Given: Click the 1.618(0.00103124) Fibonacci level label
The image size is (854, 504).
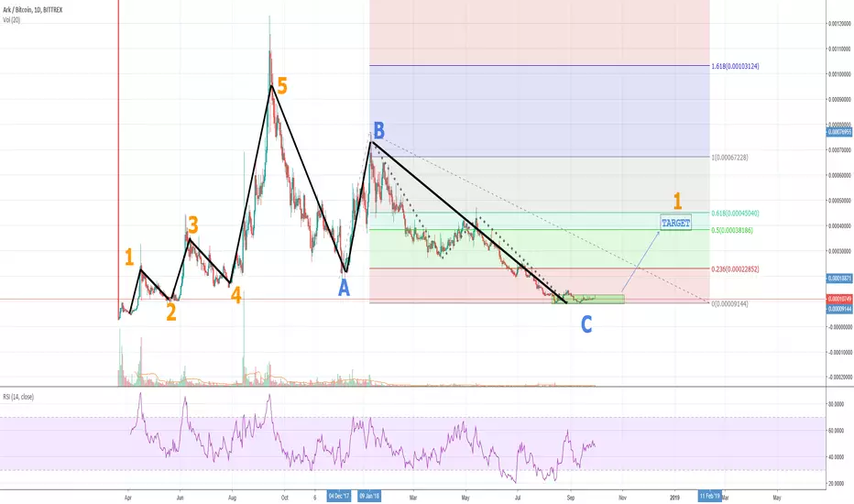Looking at the screenshot, I should point(735,67).
